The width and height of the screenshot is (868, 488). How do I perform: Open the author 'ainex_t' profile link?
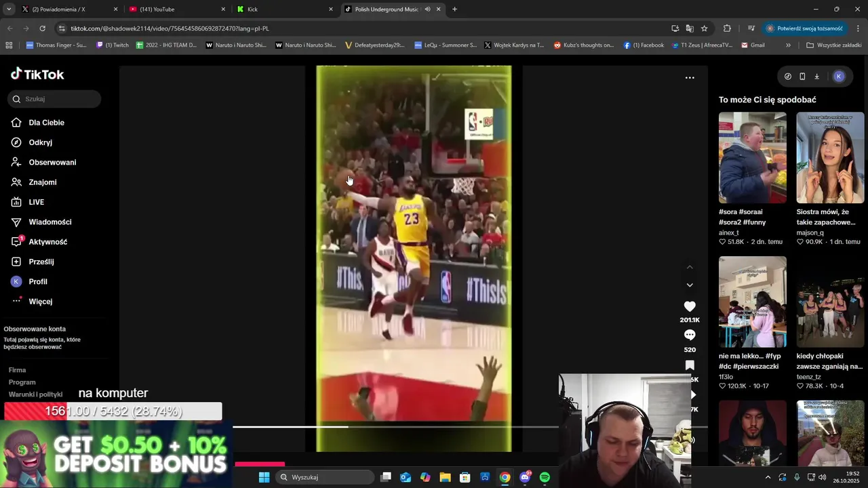coord(729,232)
